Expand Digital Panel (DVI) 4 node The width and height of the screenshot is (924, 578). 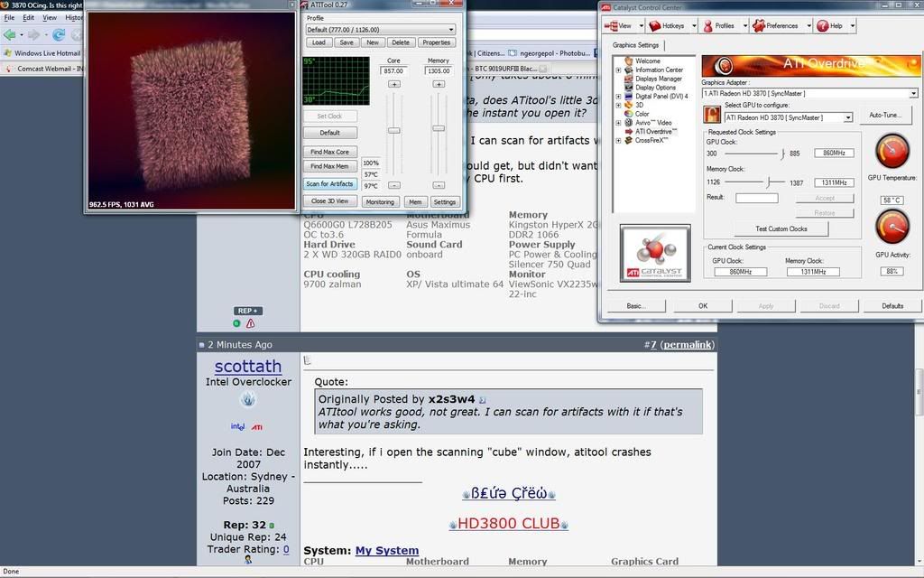tap(618, 96)
